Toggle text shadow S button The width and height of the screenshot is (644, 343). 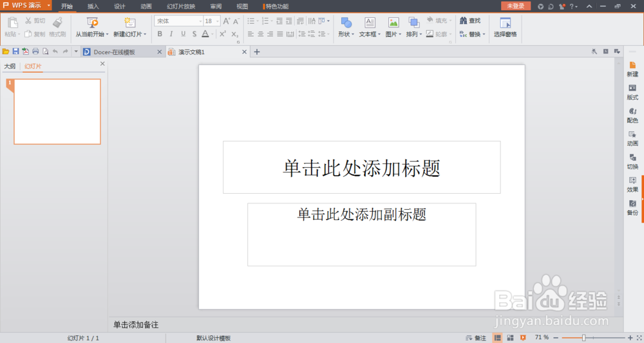pos(194,34)
